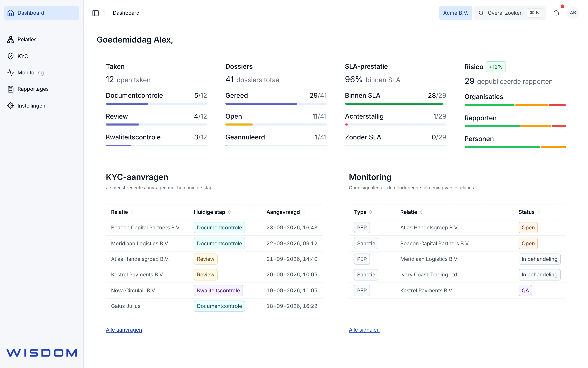Click the Dashboard home icon in sidebar
This screenshot has height=368, width=588.
tap(10, 13)
